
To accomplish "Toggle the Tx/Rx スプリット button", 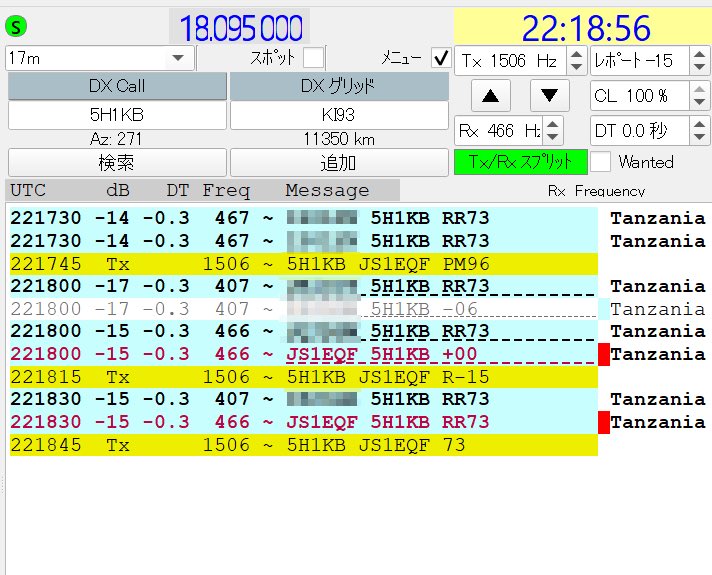I will 520,162.
